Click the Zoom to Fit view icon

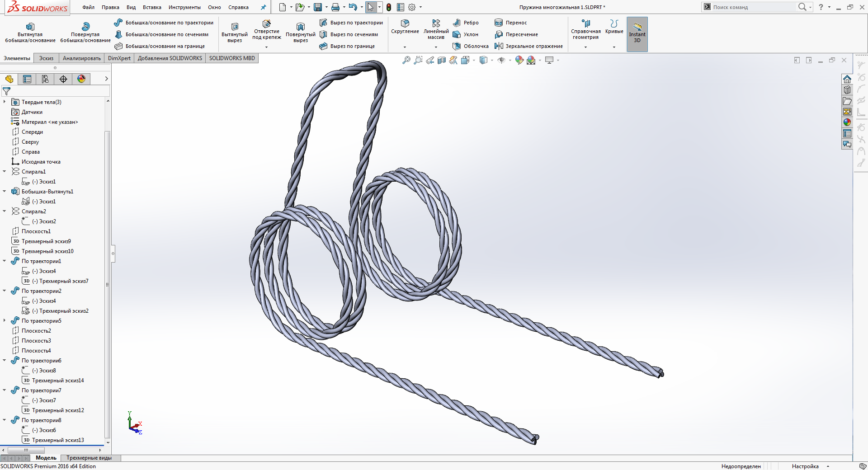coord(406,60)
